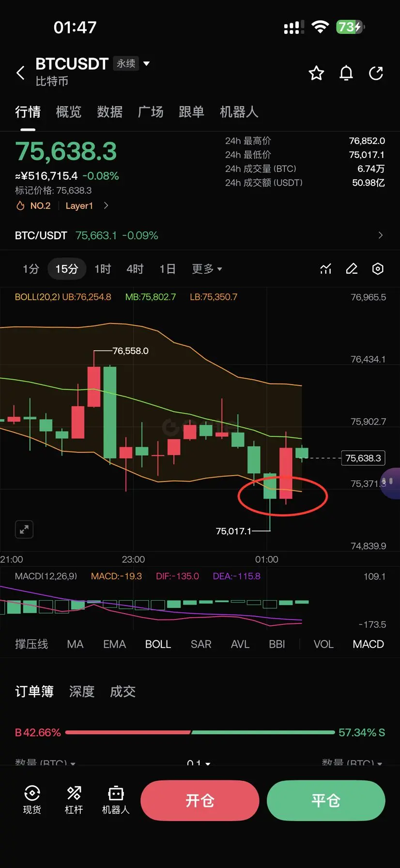Viewport: 400px width, 868px height.
Task: Open chart settings hexagon icon
Action: coord(378,269)
